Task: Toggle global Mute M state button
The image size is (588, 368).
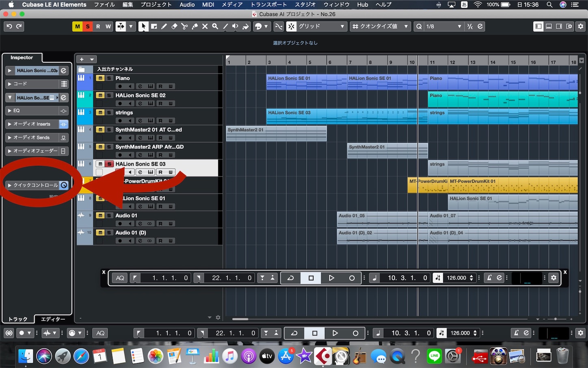Action: click(77, 26)
